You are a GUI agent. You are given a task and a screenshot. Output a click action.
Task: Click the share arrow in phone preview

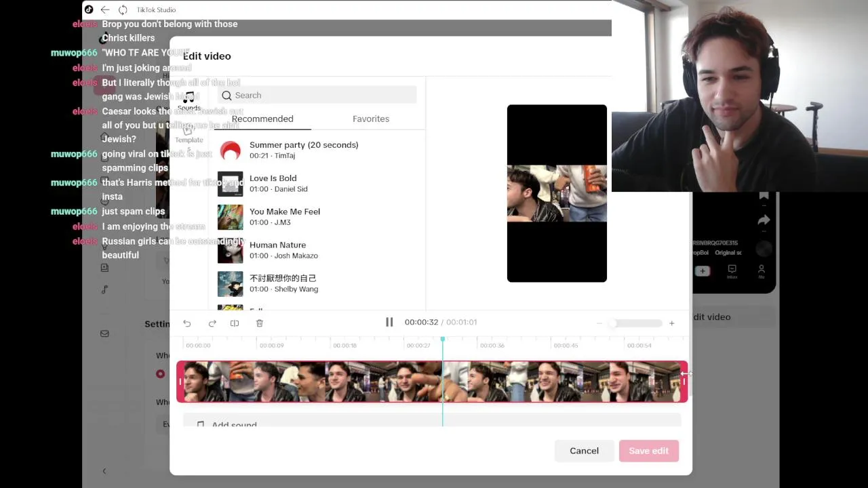[764, 220]
